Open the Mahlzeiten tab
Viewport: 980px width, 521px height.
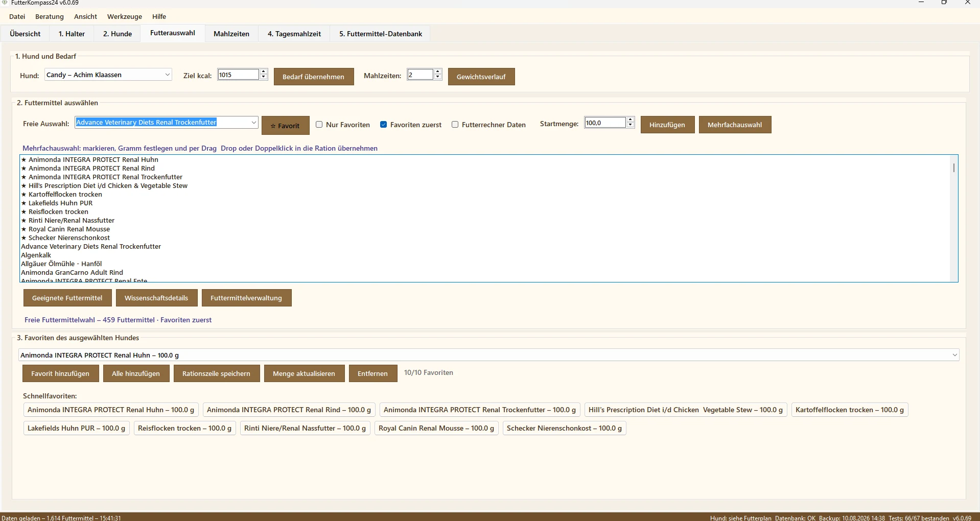[x=231, y=34]
